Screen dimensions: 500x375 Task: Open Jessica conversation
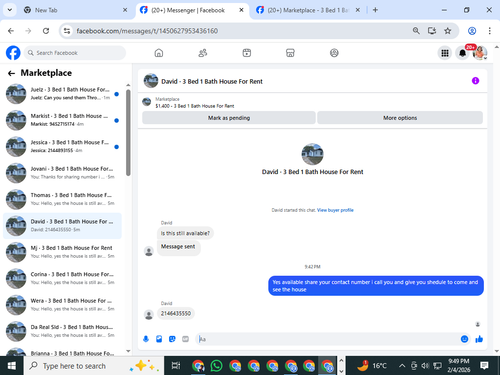pyautogui.click(x=62, y=146)
